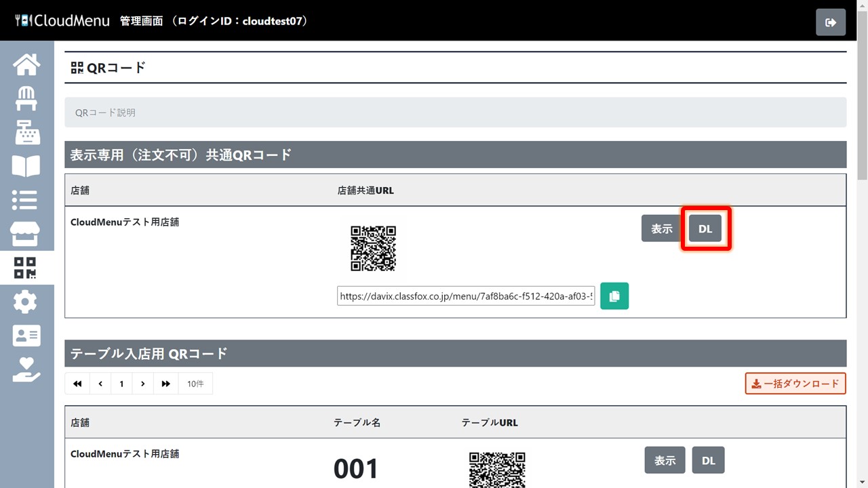This screenshot has height=488, width=868.
Task: Click the 店舗共通URL column header
Action: coord(366,190)
